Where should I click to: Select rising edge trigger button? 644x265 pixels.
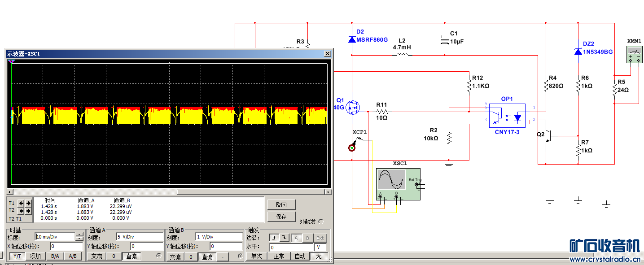[274, 238]
